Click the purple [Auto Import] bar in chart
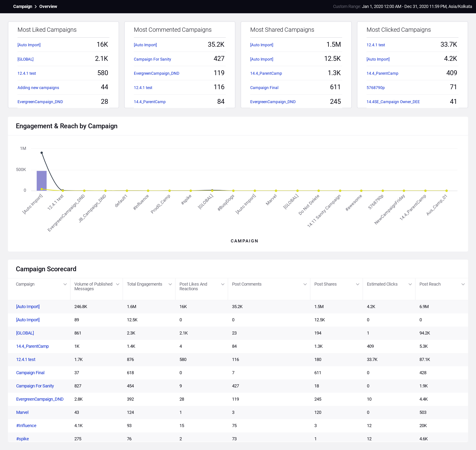This screenshot has width=476, height=450. coord(41,181)
